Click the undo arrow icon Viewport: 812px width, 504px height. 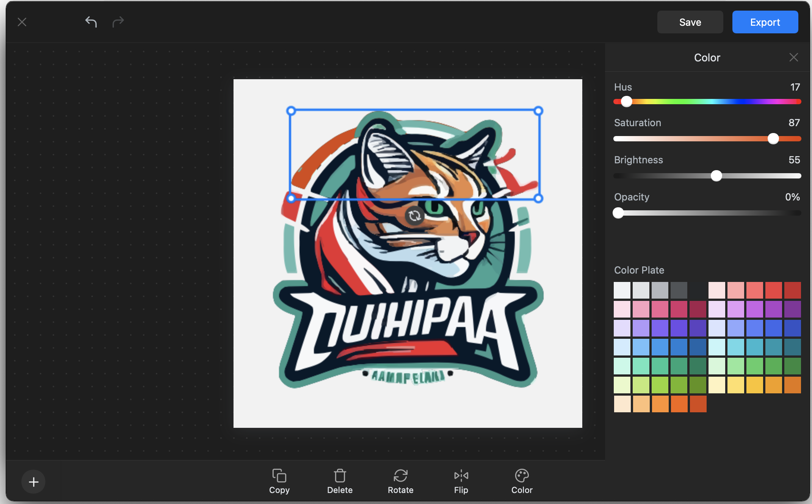pos(91,22)
